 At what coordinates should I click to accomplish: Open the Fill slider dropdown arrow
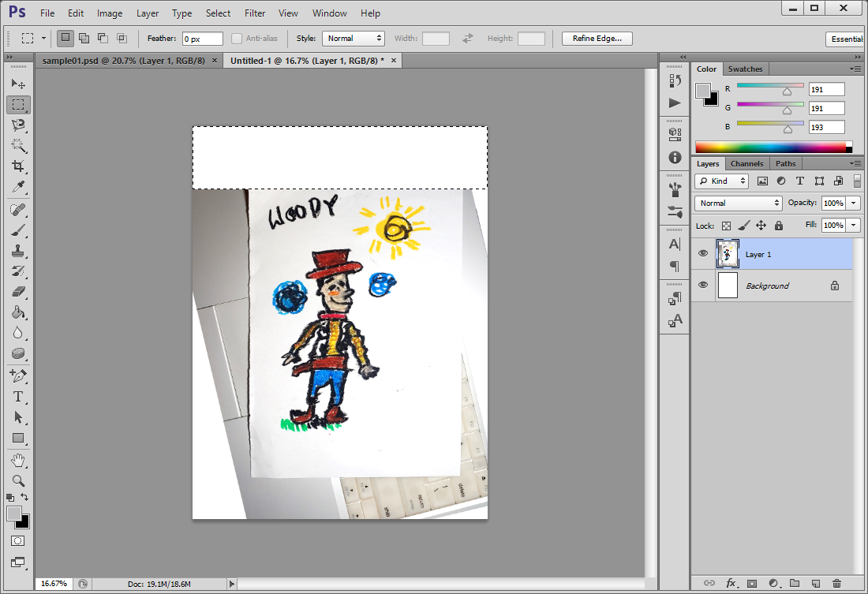click(x=854, y=226)
